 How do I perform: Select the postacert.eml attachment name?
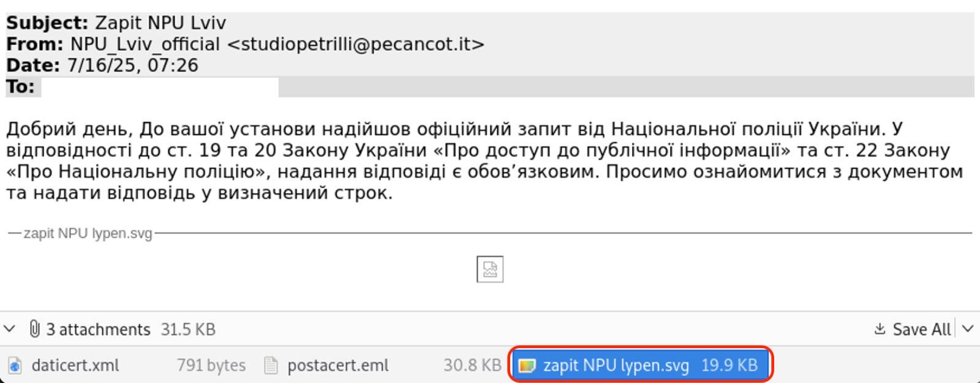coord(338,365)
